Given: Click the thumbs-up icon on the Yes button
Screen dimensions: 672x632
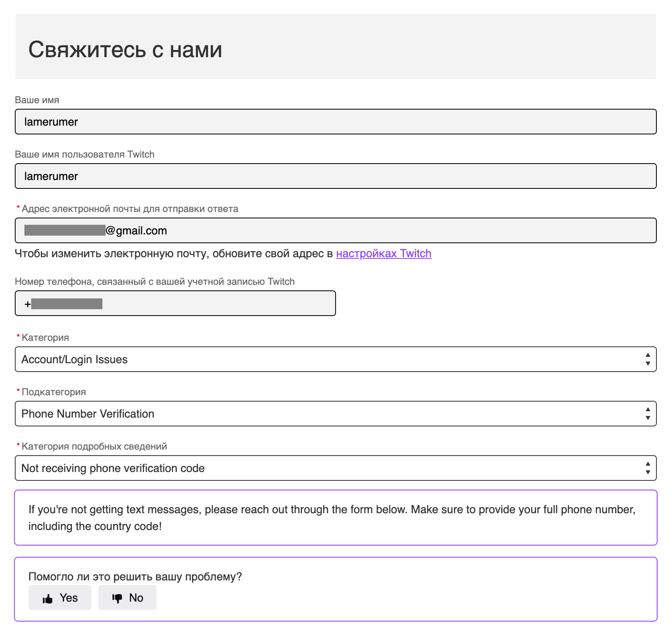Looking at the screenshot, I should pos(48,598).
